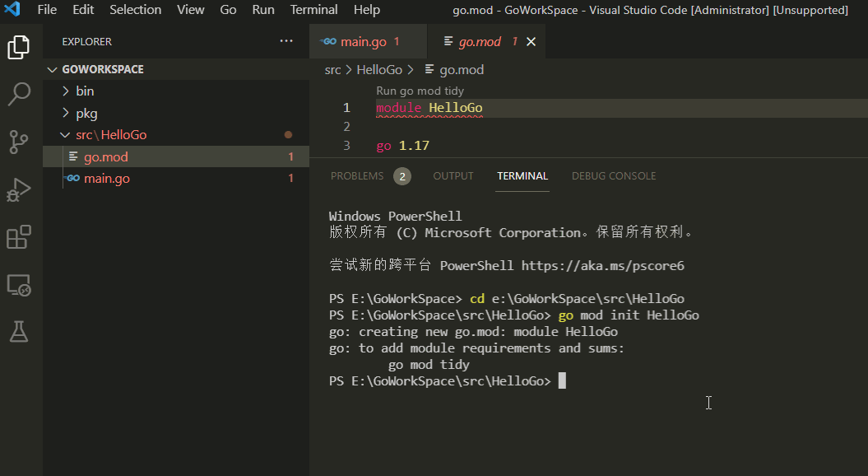Open the Terminal menu

coord(313,9)
